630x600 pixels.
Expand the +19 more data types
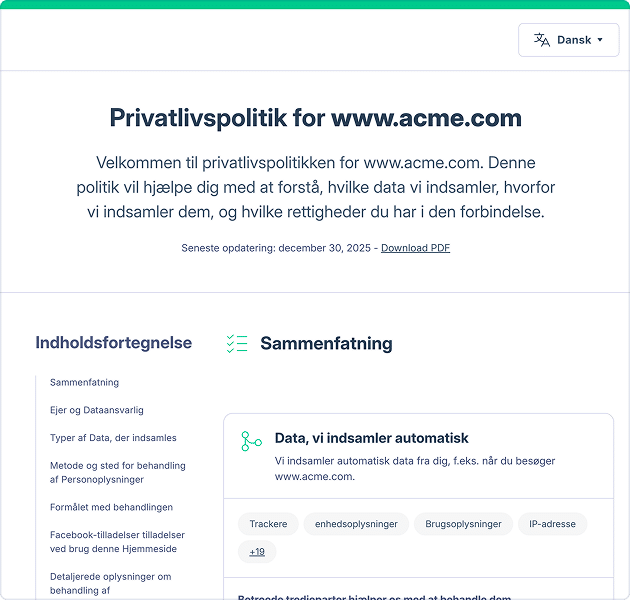(257, 552)
